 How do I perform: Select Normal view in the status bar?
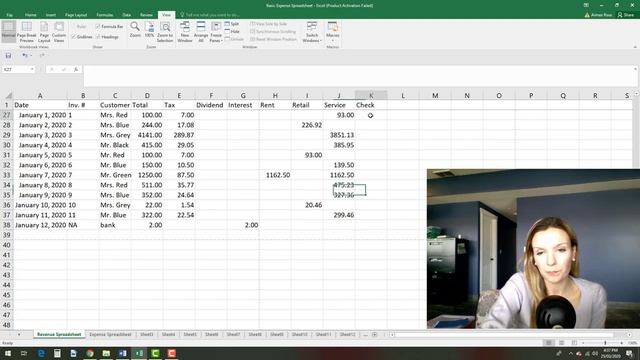[x=549, y=343]
